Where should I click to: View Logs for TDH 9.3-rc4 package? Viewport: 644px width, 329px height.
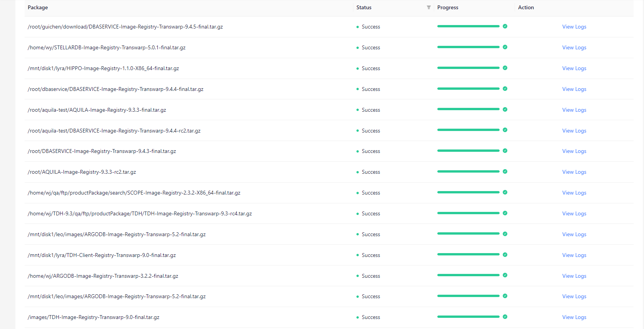tap(574, 213)
